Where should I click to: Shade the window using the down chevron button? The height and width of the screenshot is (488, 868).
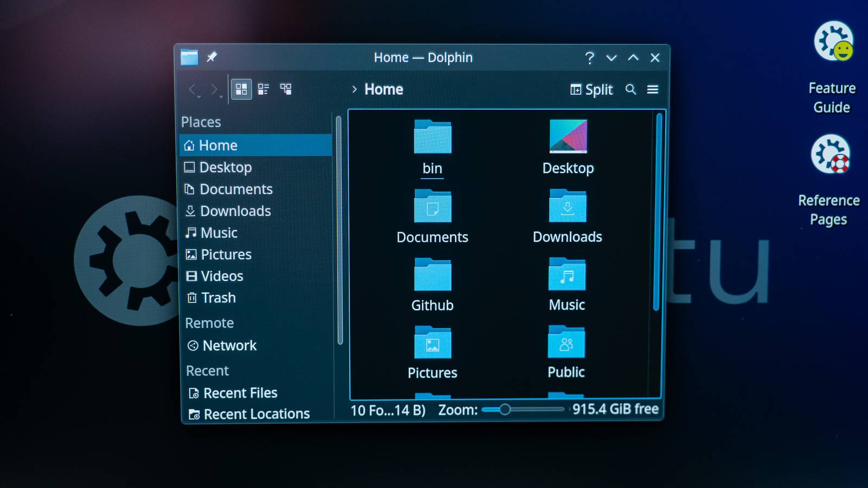pyautogui.click(x=612, y=58)
